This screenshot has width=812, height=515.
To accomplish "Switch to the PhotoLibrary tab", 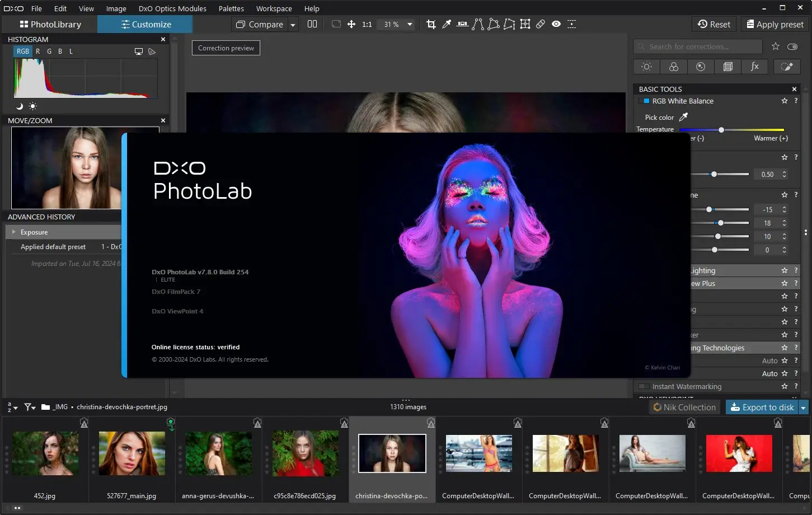I will point(50,25).
